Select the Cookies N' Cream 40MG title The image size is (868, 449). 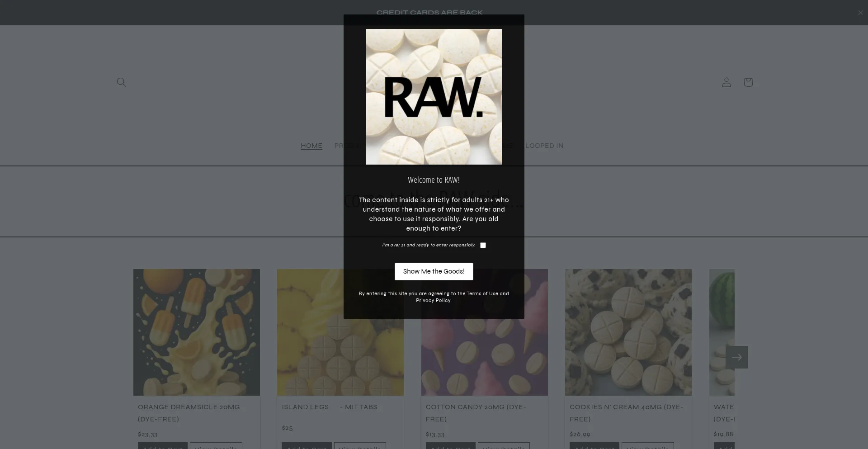tap(626, 413)
